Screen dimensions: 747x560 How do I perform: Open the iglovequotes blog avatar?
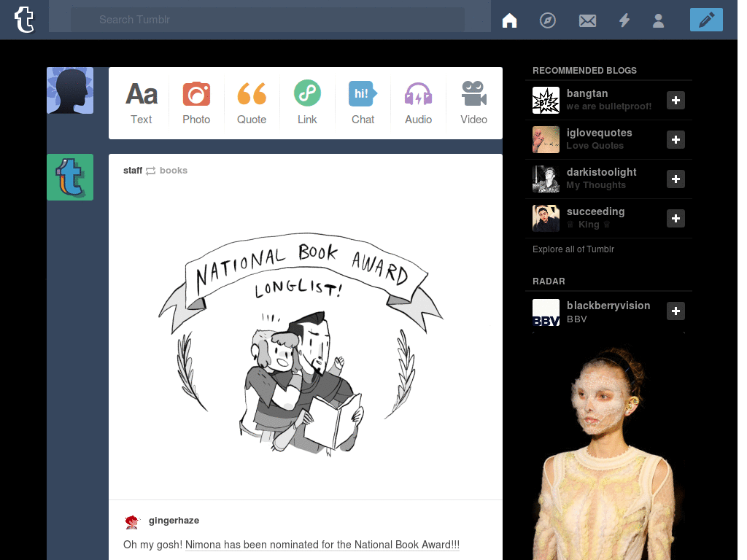(x=546, y=139)
